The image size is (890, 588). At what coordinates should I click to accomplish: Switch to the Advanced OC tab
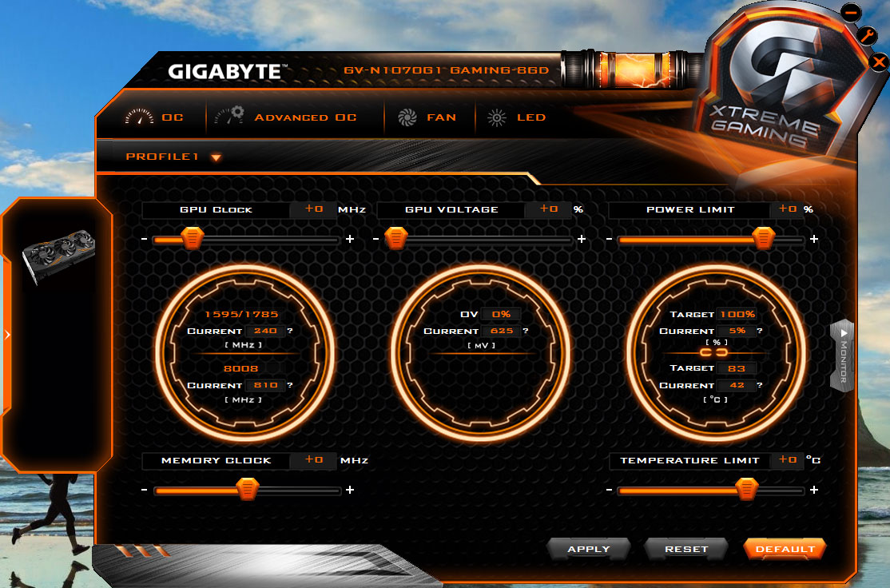[305, 117]
